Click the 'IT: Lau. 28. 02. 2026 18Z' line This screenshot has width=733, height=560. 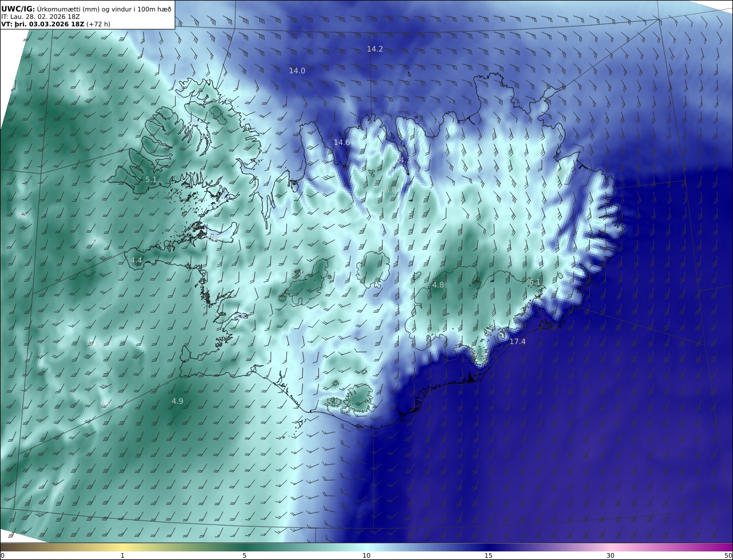coord(41,17)
